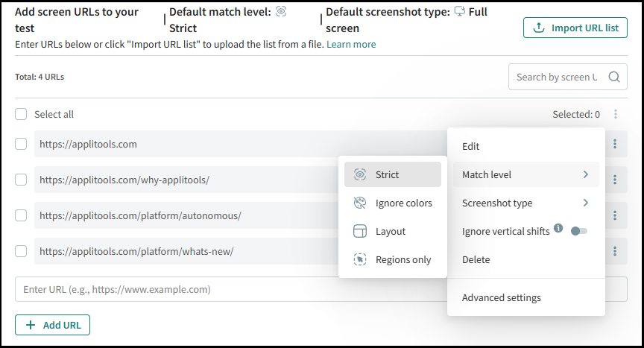644x348 pixels.
Task: Click the Strict match level eye icon
Action: [360, 174]
